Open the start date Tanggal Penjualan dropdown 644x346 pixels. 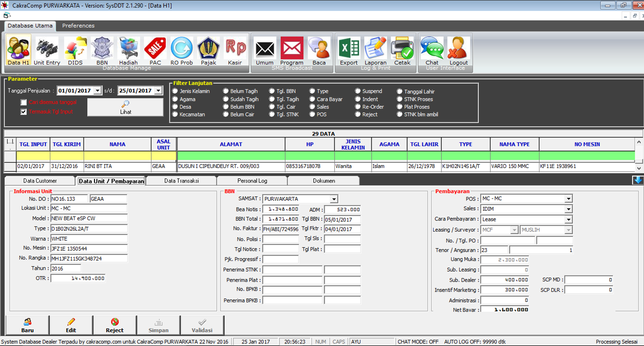(x=97, y=91)
